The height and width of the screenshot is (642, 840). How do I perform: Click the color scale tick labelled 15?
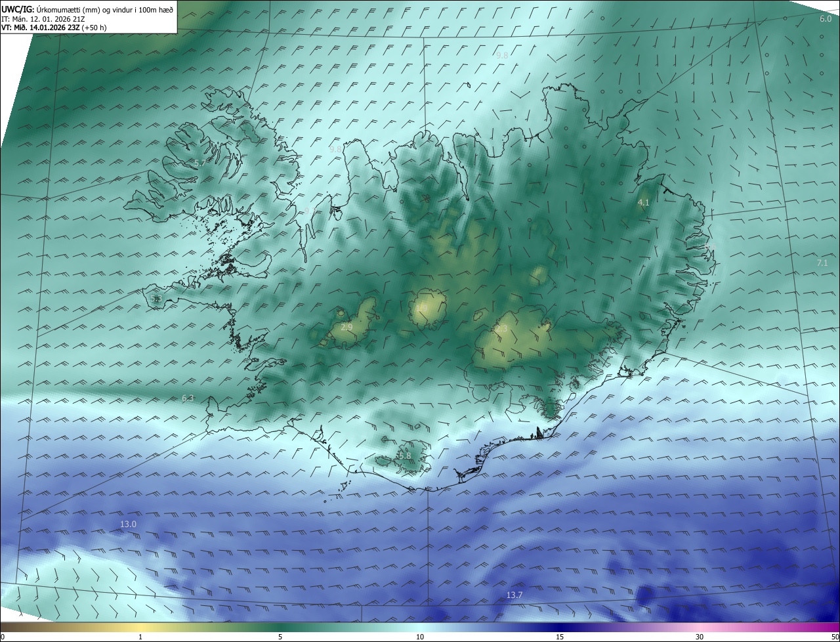coord(560,637)
